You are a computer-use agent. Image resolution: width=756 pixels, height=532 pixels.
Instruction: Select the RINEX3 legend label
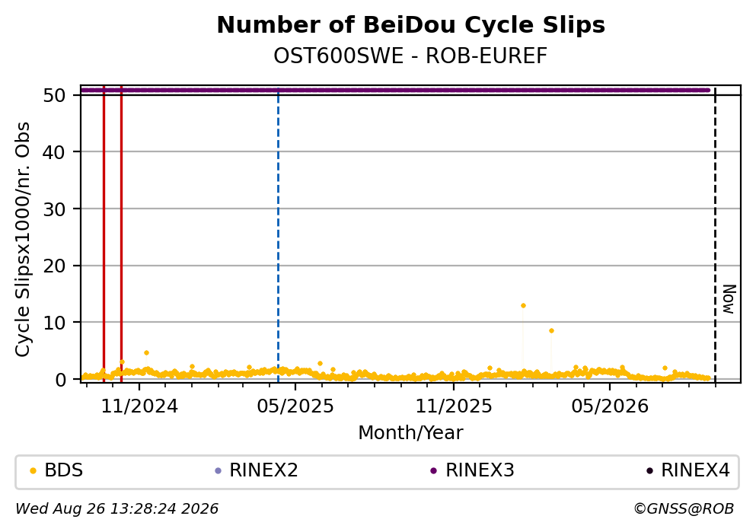coord(480,470)
